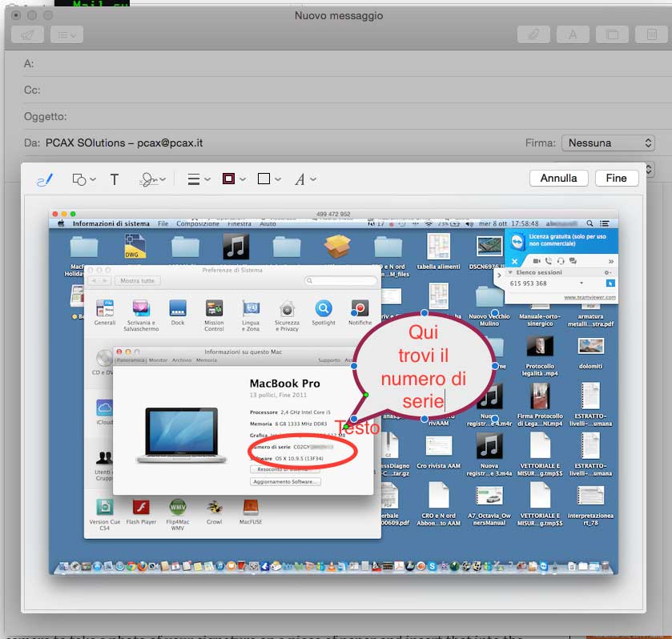Click Annulla to cancel the markup
This screenshot has height=639, width=672.
[x=558, y=178]
